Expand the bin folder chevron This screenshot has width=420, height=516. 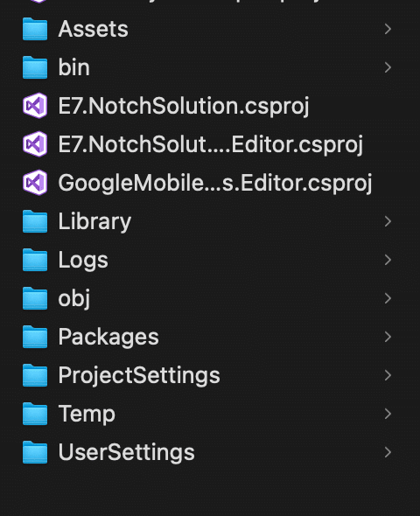388,67
